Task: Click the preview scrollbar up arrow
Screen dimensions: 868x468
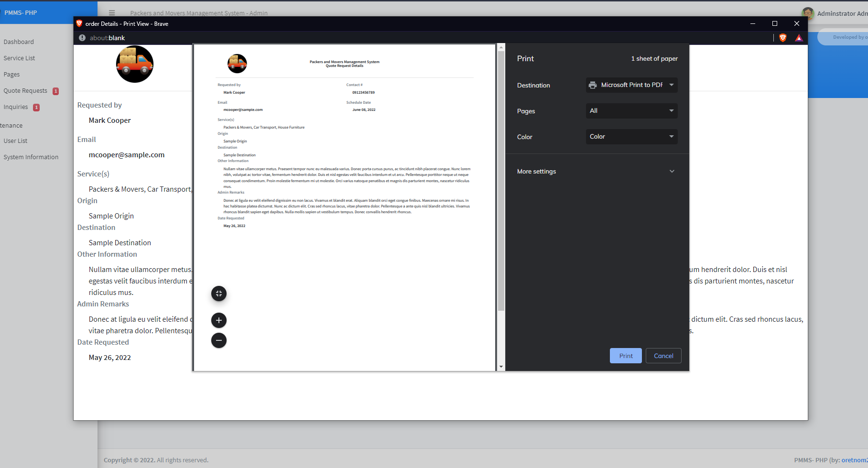Action: pyautogui.click(x=501, y=47)
